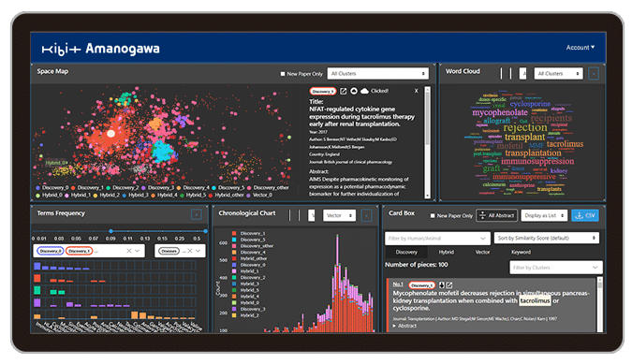632x364 pixels.
Task: Open Sort by Similarity Score dropdown
Action: click(547, 239)
